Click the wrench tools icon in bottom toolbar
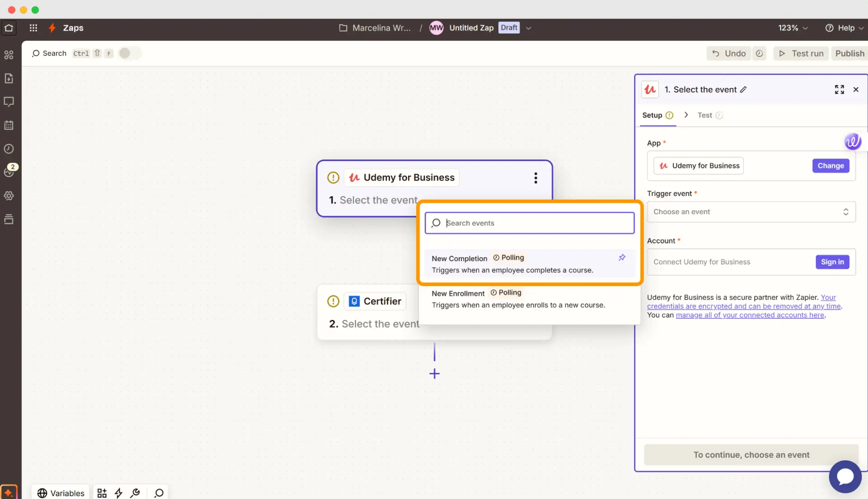Screen dimensions: 868x499 click(135, 493)
